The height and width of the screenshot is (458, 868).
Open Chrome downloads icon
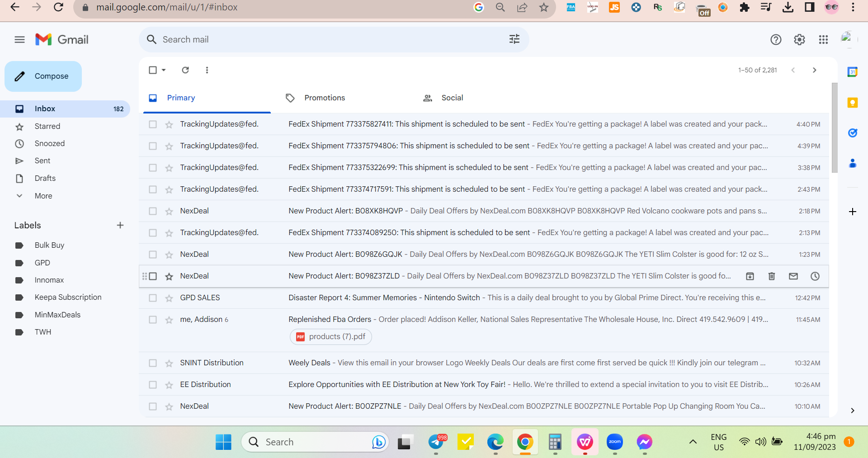[788, 7]
